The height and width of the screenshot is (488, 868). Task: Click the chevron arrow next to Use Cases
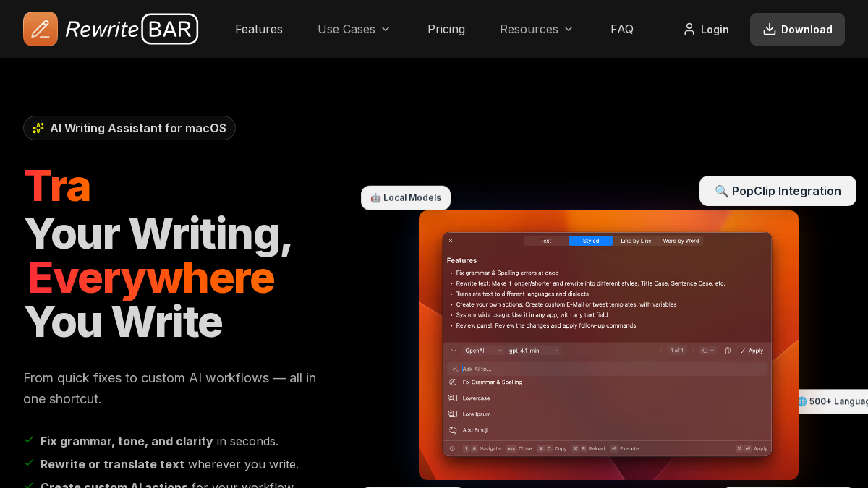tap(386, 29)
